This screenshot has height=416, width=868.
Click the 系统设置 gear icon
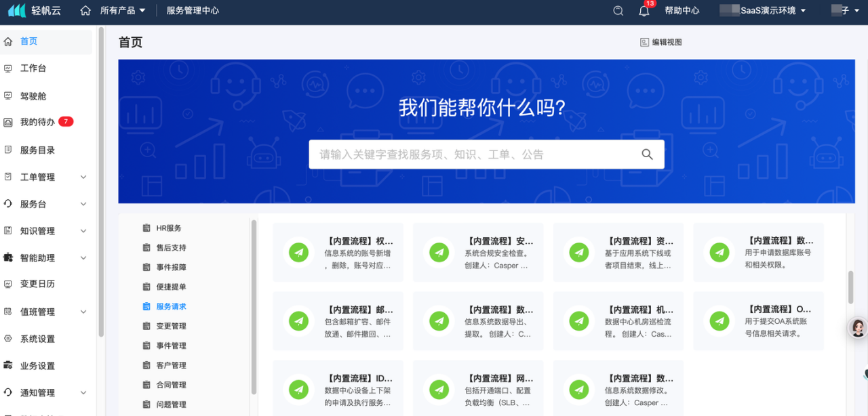pos(8,339)
